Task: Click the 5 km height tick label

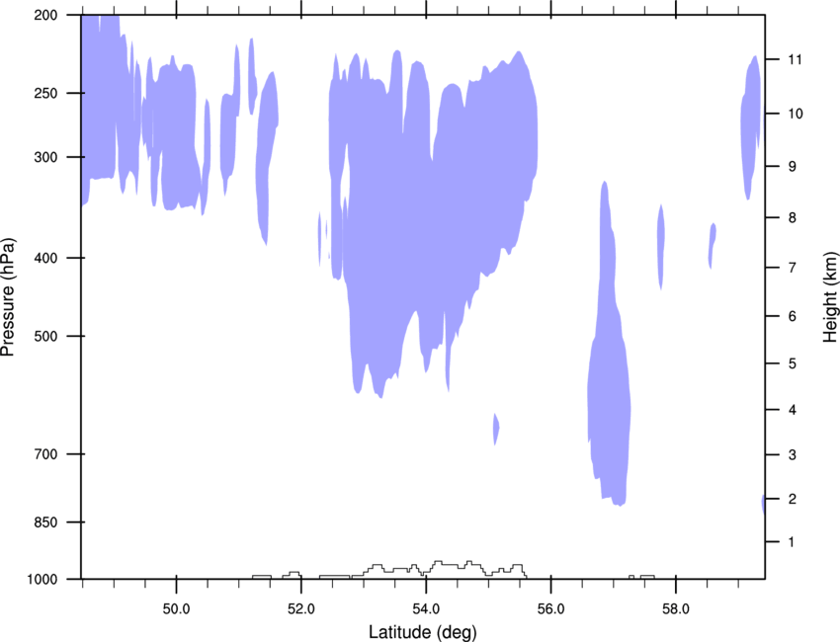Action: (788, 364)
